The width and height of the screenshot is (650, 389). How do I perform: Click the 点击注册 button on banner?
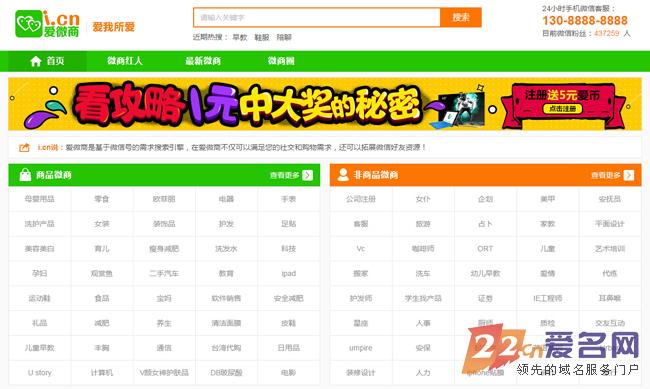(x=563, y=109)
